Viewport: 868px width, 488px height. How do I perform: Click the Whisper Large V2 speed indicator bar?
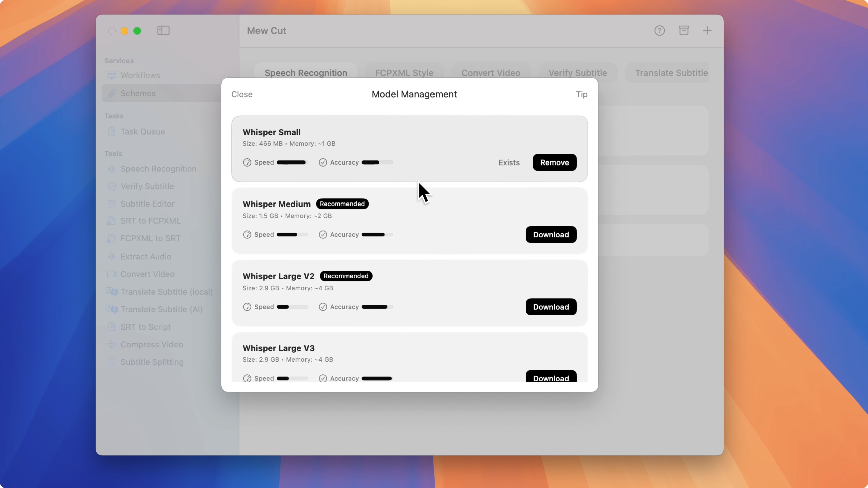292,307
